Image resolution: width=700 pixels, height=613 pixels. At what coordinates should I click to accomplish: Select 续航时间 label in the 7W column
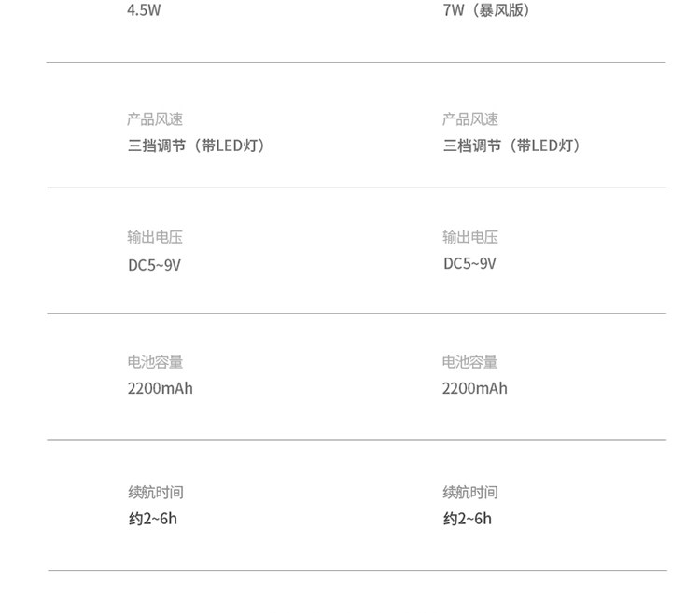(470, 493)
